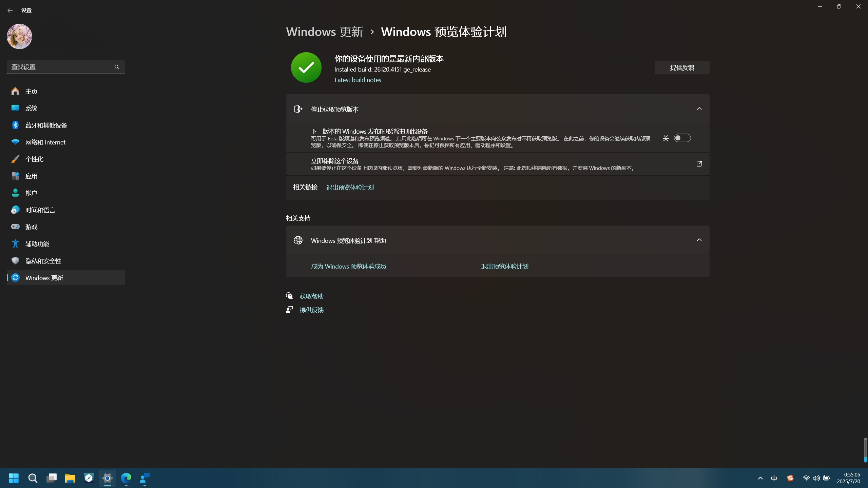Open 主页 in the sidebar
Screen dimensions: 868x488
(x=66, y=91)
